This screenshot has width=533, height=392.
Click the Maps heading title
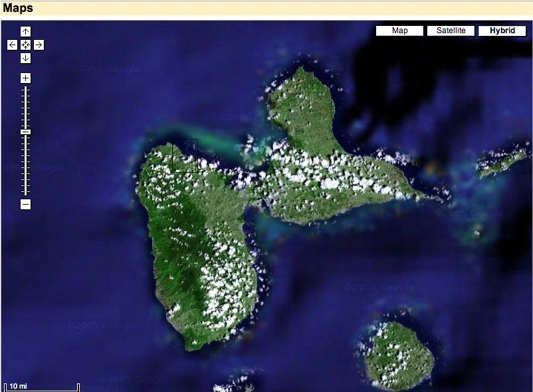tap(18, 9)
